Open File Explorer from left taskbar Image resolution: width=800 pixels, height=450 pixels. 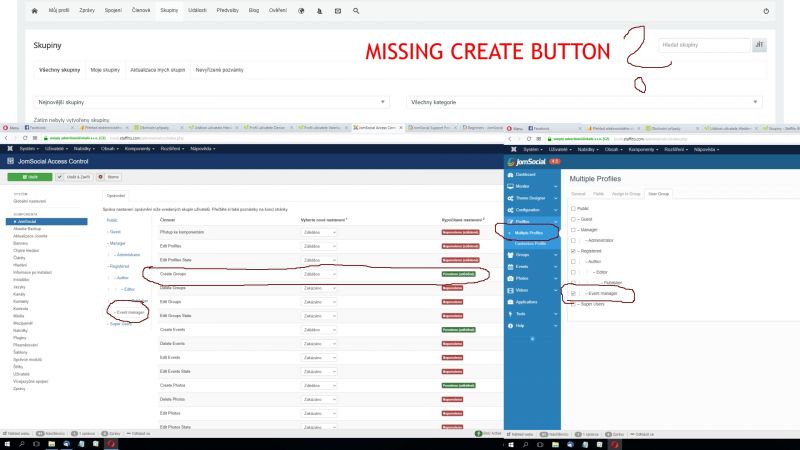52,444
